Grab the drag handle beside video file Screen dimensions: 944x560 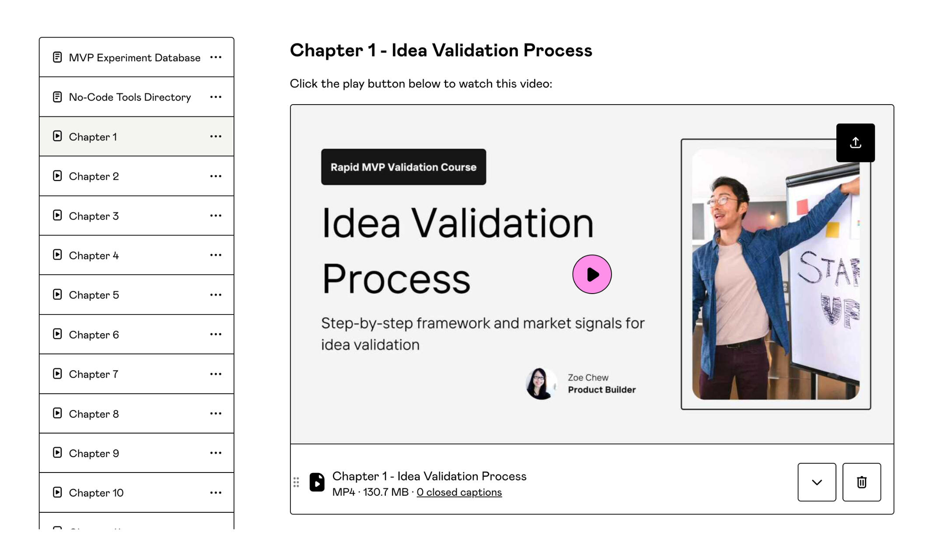point(296,482)
